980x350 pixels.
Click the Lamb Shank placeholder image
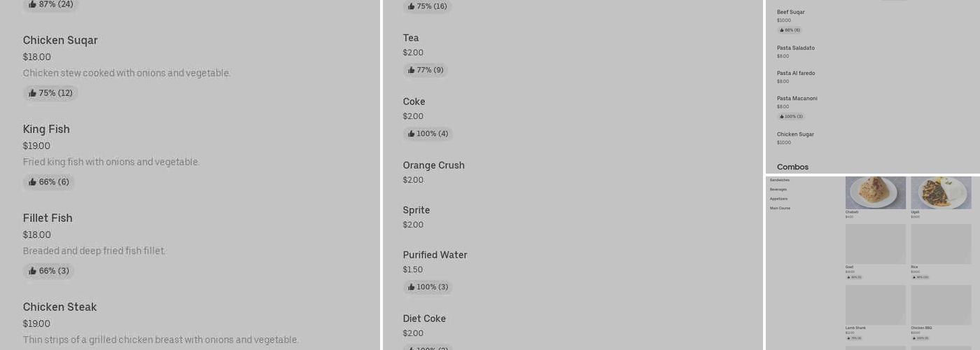coord(875,304)
